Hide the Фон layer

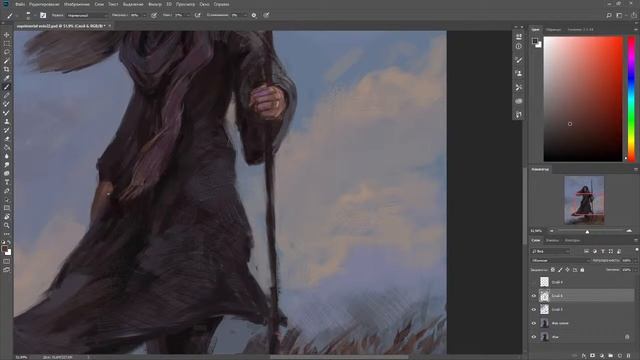pos(534,337)
